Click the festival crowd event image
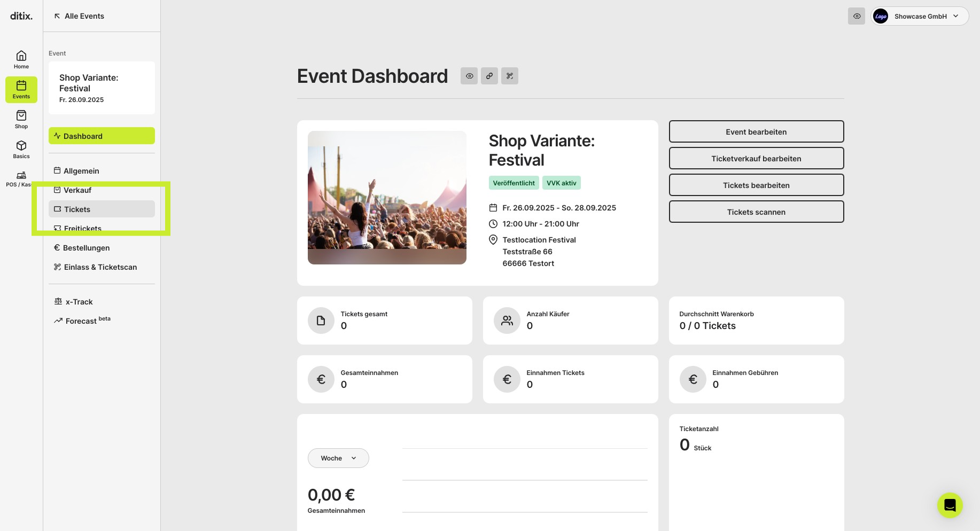Screen dimensions: 980x531 pyautogui.click(x=387, y=197)
